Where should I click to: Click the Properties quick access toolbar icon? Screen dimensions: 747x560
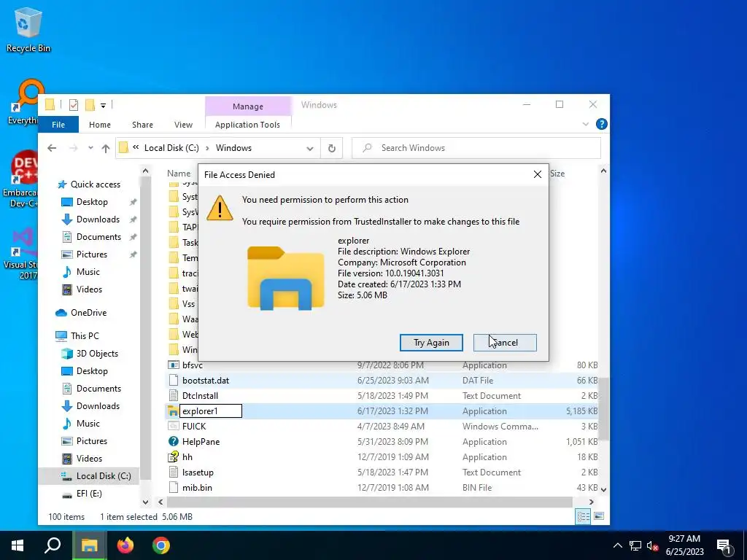tap(74, 104)
